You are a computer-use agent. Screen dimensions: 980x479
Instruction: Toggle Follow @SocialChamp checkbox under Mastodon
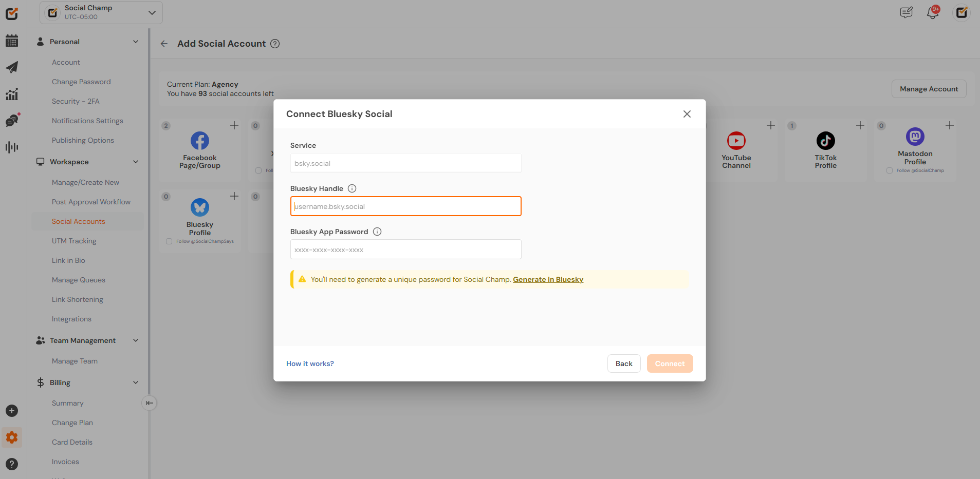coord(890,170)
